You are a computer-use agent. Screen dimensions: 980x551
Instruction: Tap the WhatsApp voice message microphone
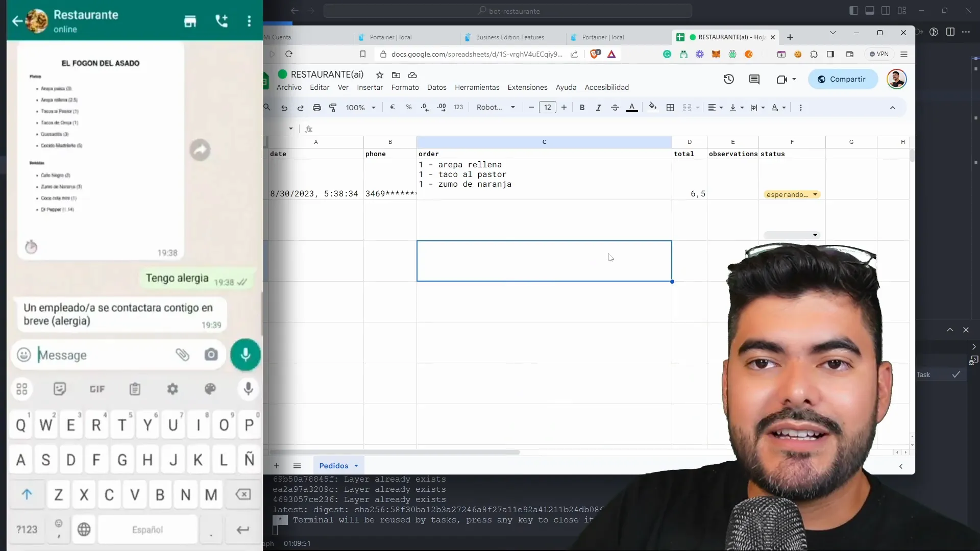tap(246, 355)
